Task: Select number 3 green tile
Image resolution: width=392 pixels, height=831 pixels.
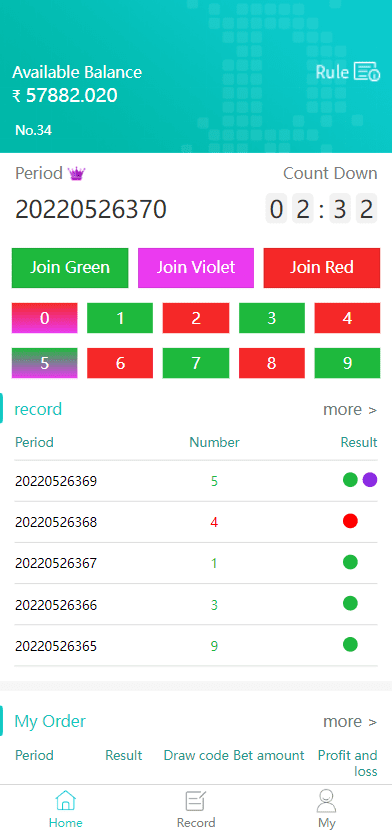Action: pyautogui.click(x=272, y=318)
